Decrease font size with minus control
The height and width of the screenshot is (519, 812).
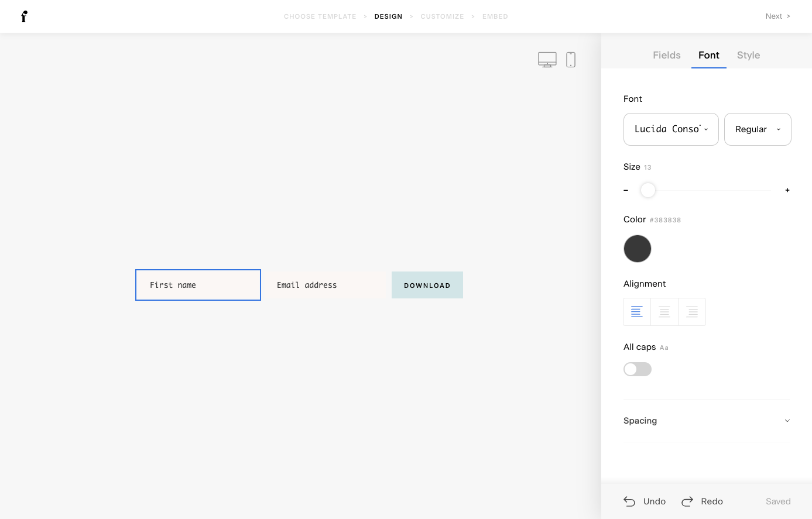pos(626,190)
